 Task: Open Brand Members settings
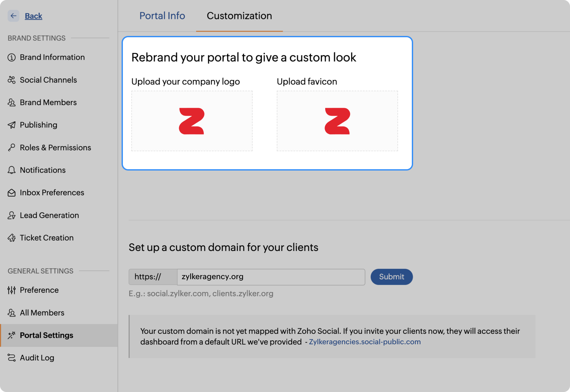tap(48, 103)
